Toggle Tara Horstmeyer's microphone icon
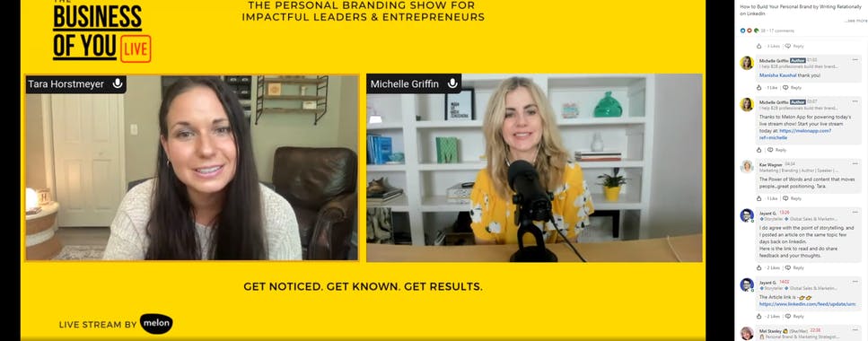 [118, 83]
